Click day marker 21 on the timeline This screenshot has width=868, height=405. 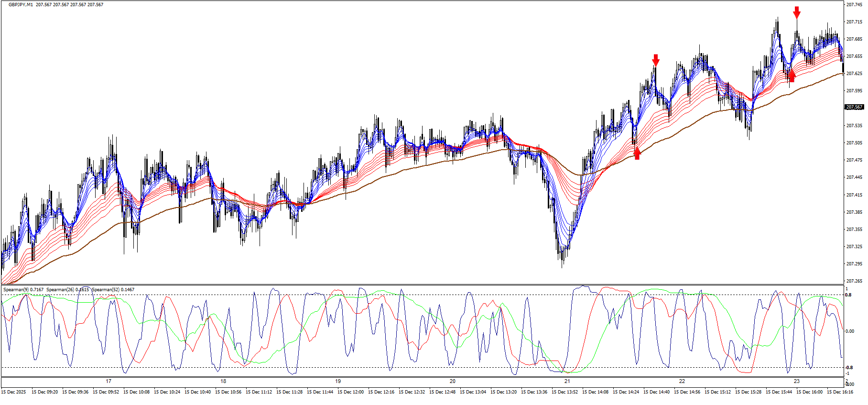click(567, 382)
